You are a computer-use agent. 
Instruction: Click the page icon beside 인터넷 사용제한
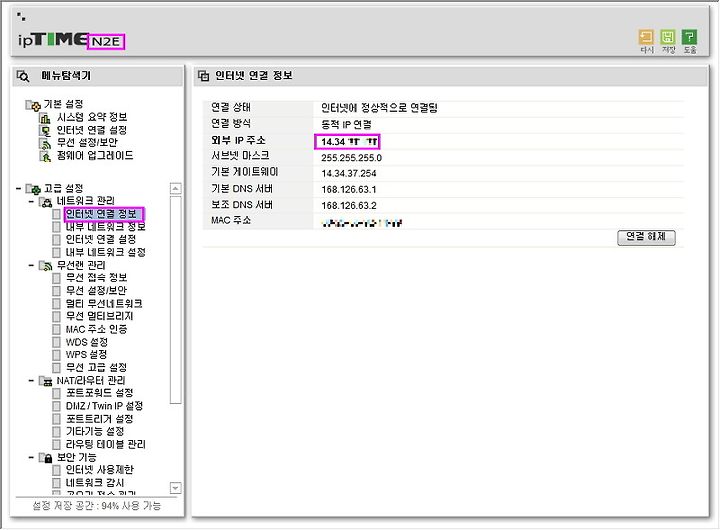pos(56,470)
